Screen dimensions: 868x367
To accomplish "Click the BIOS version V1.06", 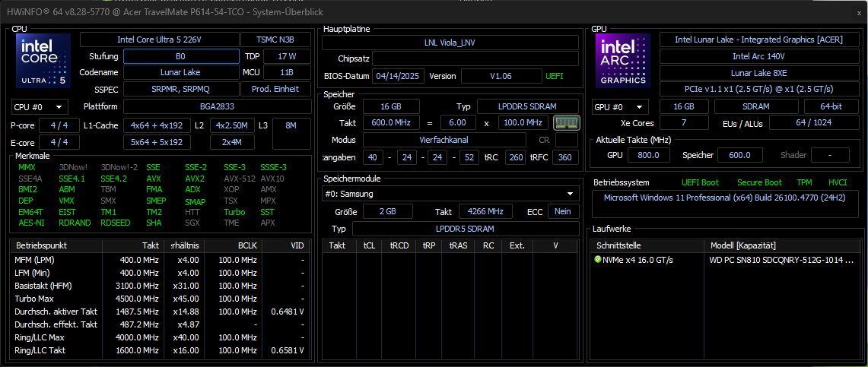I will pos(501,76).
